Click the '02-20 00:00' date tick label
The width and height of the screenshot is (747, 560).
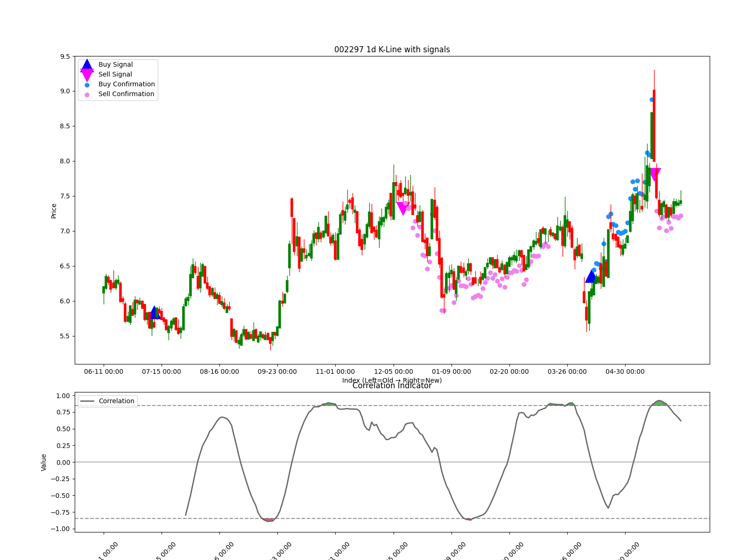pos(509,372)
